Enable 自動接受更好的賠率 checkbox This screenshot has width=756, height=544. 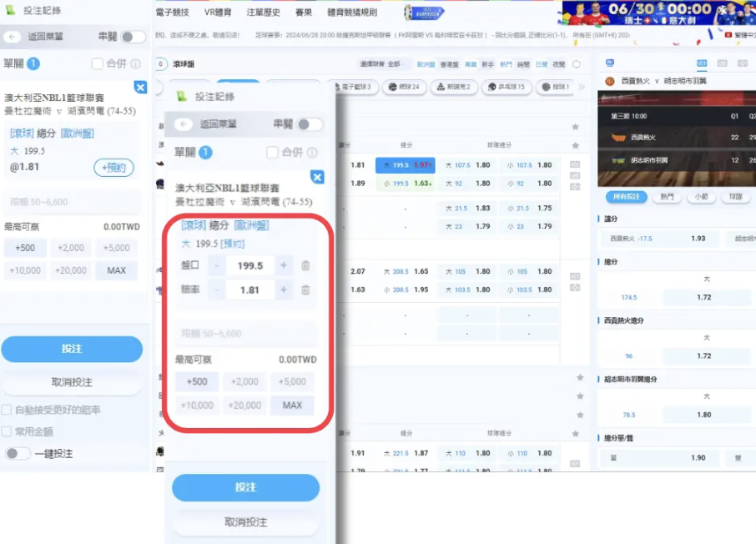click(x=8, y=411)
